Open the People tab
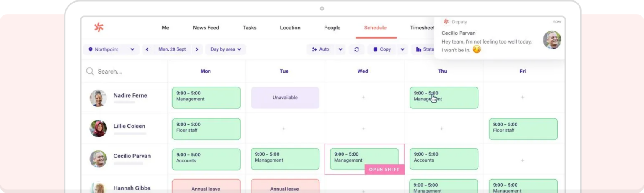 point(332,28)
